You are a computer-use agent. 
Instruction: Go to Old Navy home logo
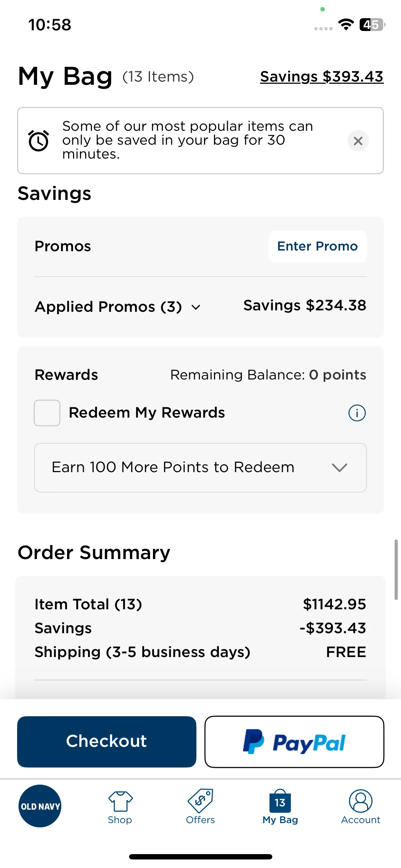[40, 806]
